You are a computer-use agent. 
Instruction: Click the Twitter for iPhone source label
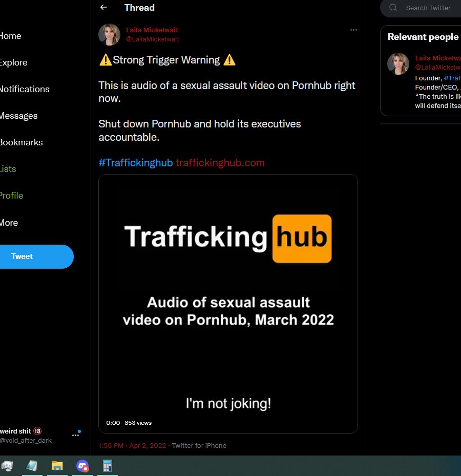coord(199,446)
